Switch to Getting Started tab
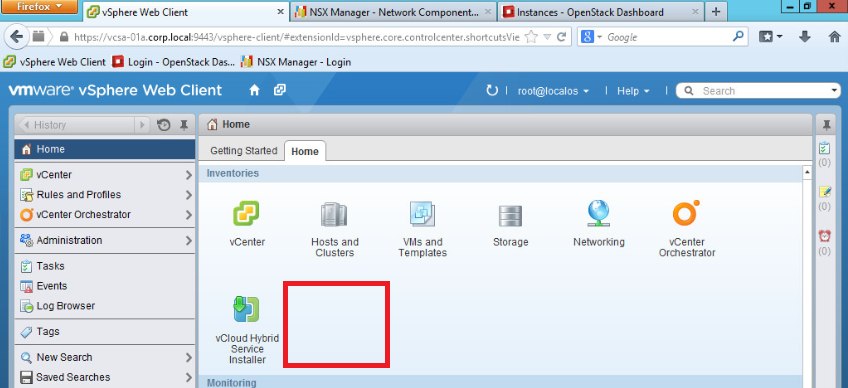The height and width of the screenshot is (388, 848). pyautogui.click(x=243, y=151)
